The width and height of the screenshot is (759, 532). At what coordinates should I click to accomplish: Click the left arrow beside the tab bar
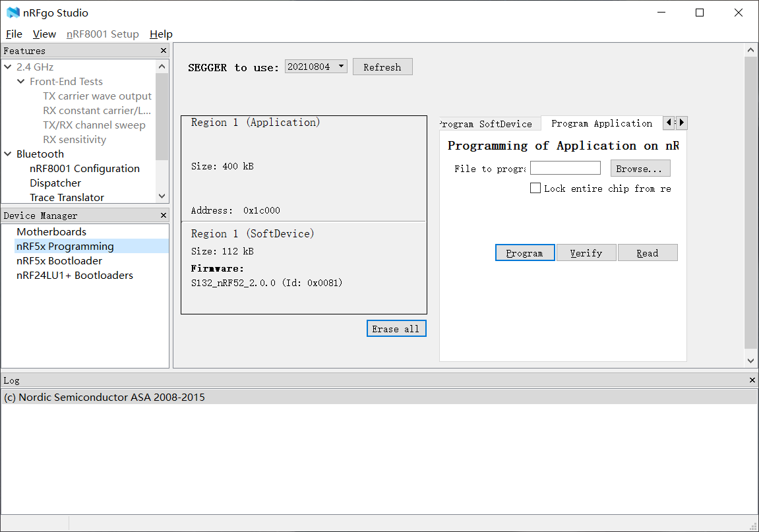[x=671, y=123]
